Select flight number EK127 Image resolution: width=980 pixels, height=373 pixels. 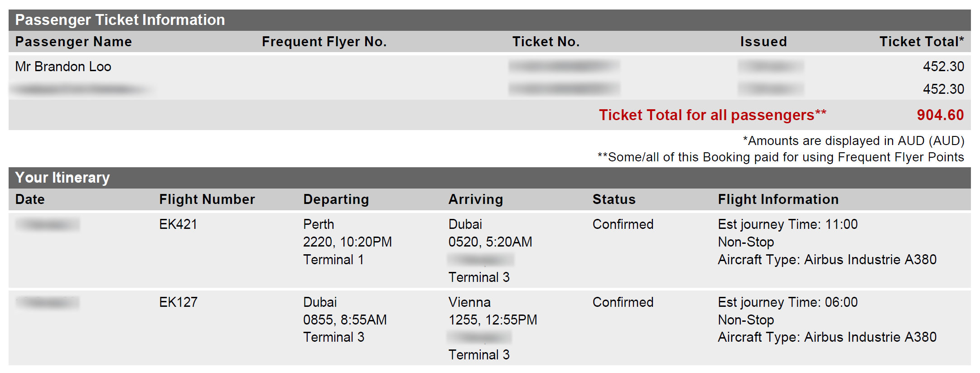[x=178, y=302]
